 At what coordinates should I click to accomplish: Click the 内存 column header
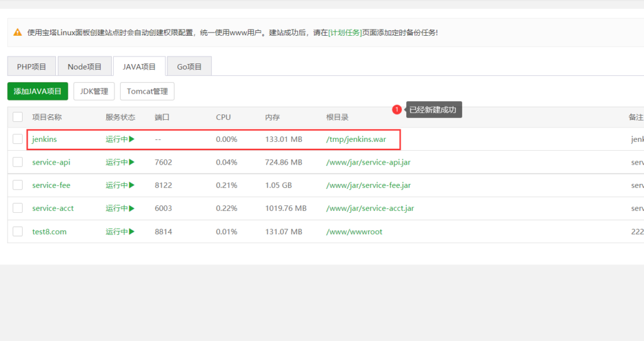point(273,117)
